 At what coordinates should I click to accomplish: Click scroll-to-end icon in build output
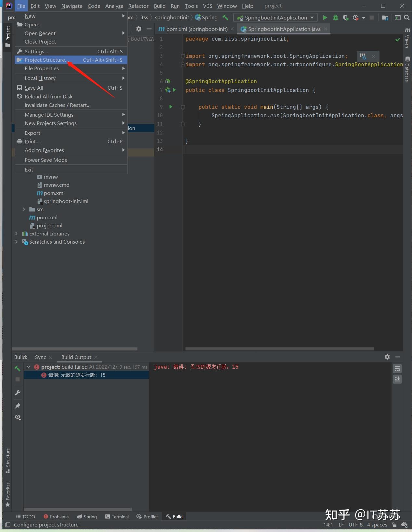[x=397, y=379]
